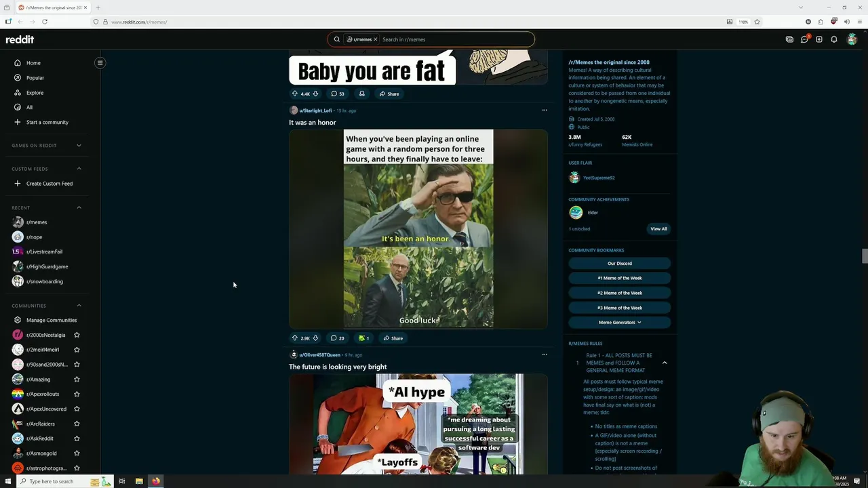Open the r/AskReddit community
The height and width of the screenshot is (488, 868).
(x=39, y=439)
